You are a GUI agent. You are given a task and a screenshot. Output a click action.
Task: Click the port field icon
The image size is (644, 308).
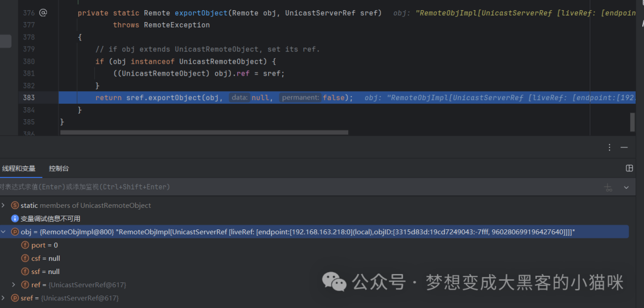(x=25, y=245)
